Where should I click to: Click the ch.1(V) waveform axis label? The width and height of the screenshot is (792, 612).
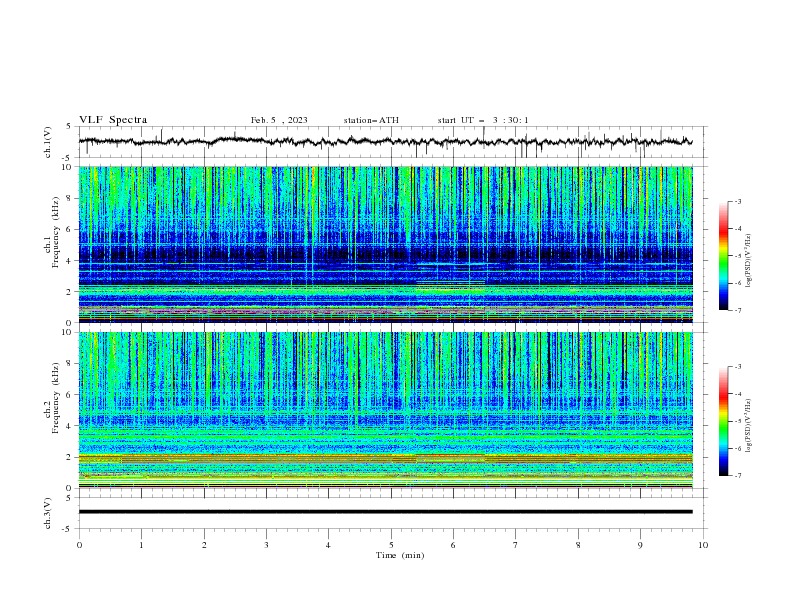[48, 142]
